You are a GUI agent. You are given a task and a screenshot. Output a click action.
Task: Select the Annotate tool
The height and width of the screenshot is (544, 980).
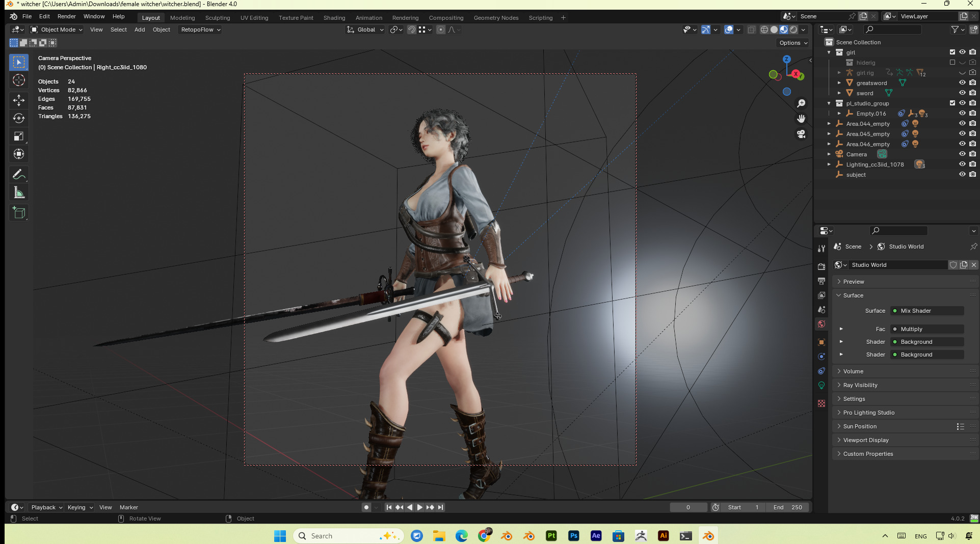[19, 174]
